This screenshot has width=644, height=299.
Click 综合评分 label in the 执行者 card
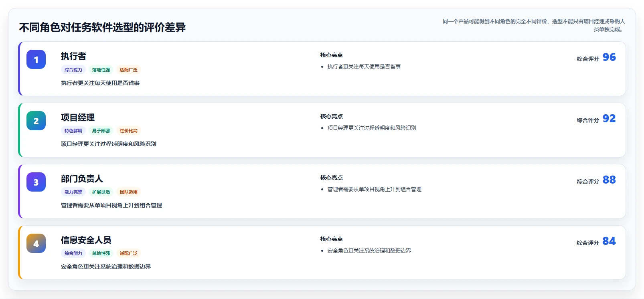[x=588, y=59]
